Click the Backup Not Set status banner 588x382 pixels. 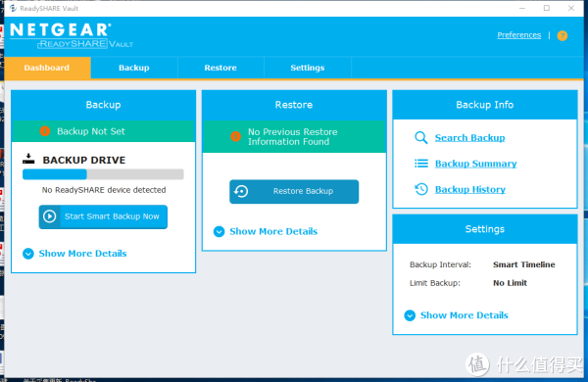103,131
